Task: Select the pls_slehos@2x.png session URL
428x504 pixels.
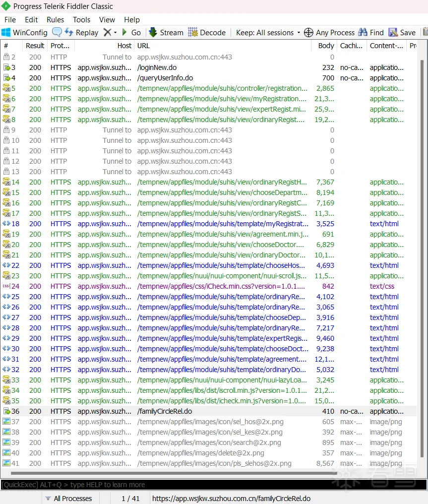Action: point(214,463)
